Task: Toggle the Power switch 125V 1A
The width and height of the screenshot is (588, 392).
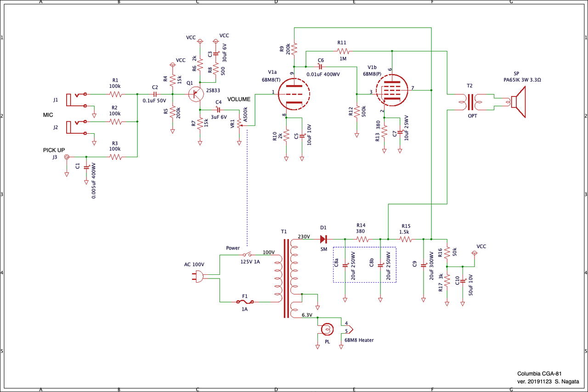Action: [247, 254]
